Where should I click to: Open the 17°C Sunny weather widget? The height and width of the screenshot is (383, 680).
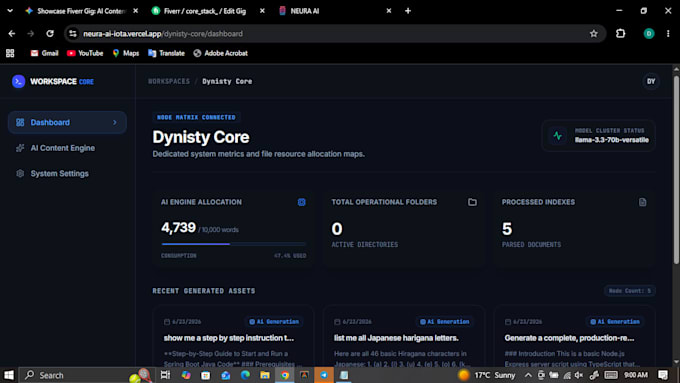(x=487, y=375)
